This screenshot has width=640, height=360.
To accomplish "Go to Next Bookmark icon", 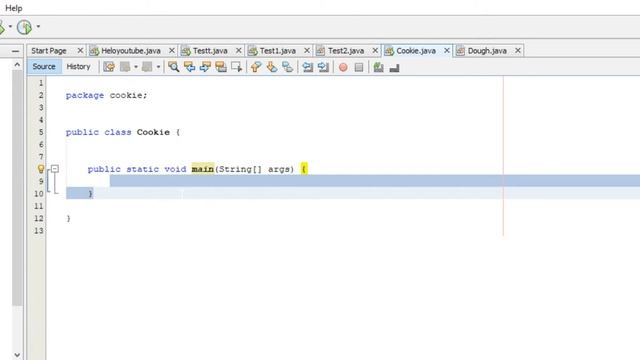I will (272, 67).
